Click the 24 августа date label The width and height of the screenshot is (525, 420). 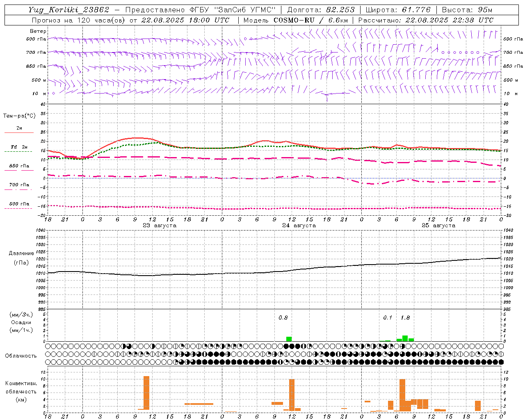[299, 226]
